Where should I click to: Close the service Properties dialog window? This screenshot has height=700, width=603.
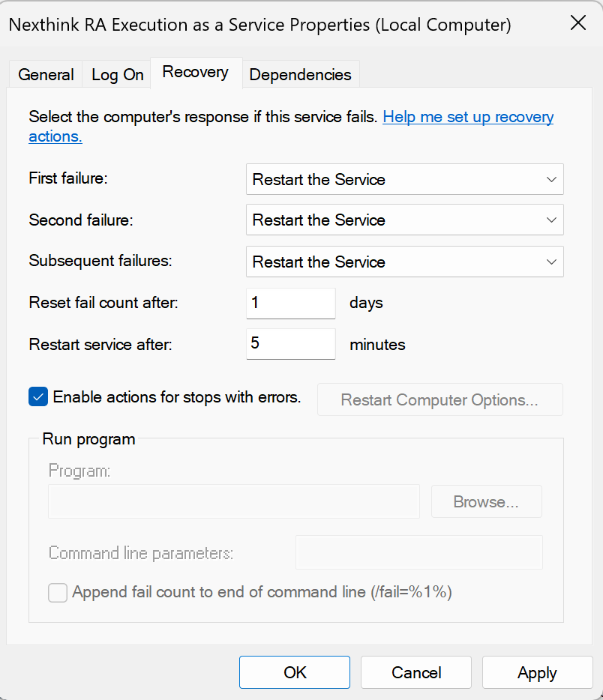pyautogui.click(x=577, y=23)
